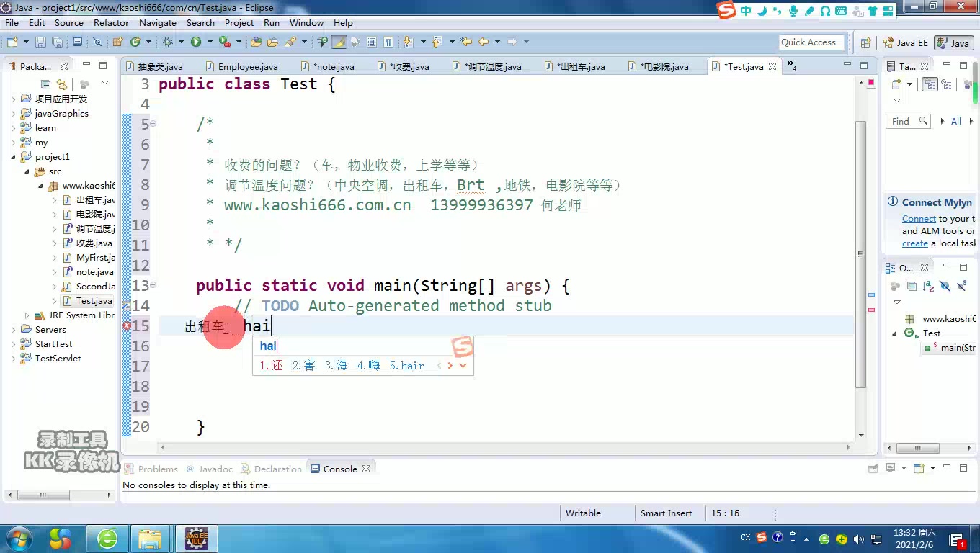This screenshot has height=553, width=980.
Task: Open the Navigate menu
Action: pyautogui.click(x=157, y=22)
